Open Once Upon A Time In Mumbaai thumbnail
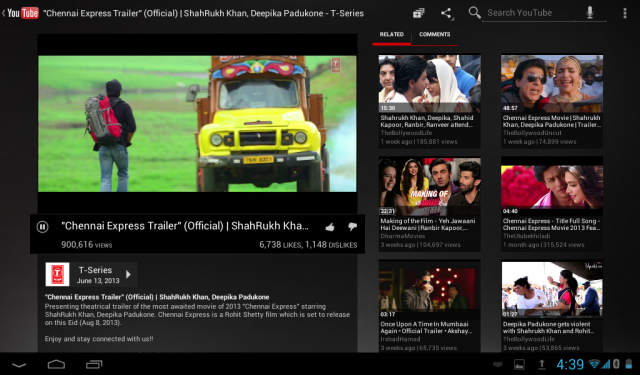The height and width of the screenshot is (375, 640). (x=429, y=290)
